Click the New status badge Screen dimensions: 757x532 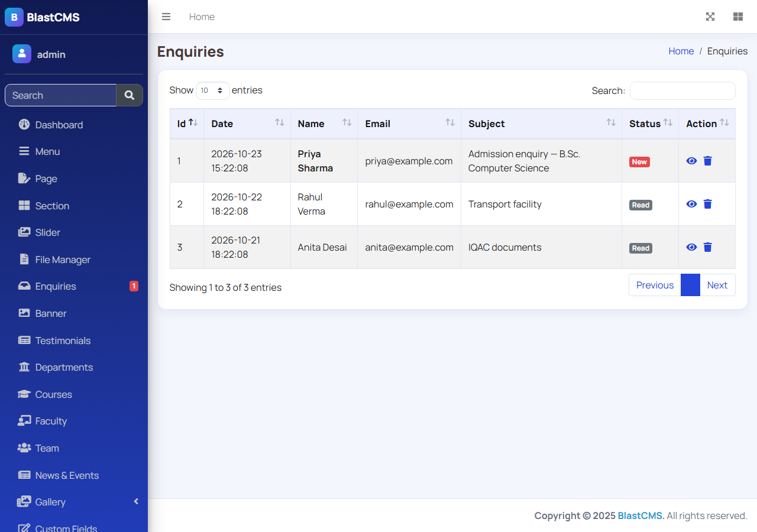(x=639, y=162)
